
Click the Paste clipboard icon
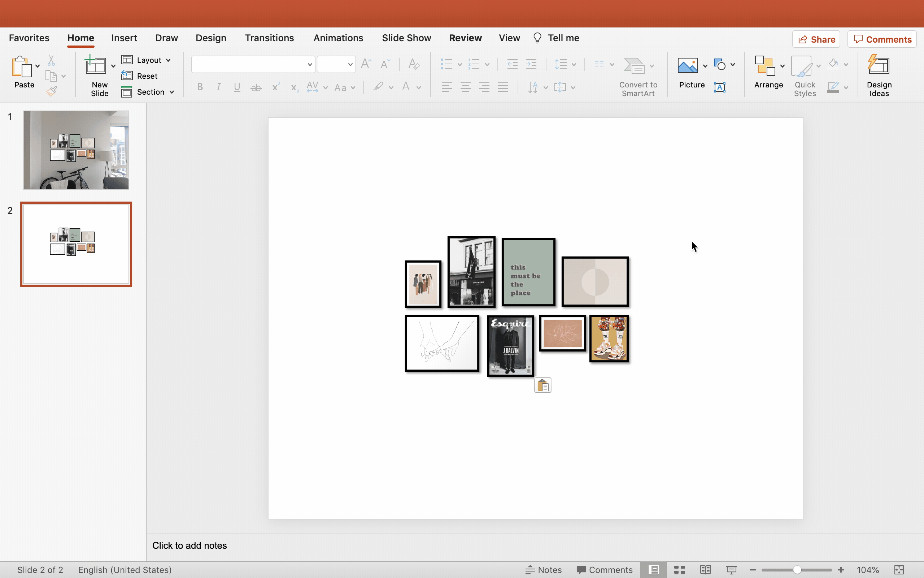pyautogui.click(x=21, y=67)
